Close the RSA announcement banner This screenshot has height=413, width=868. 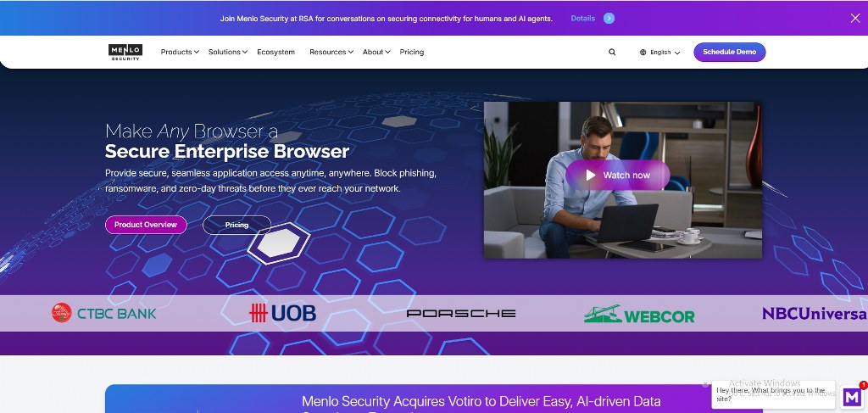tap(854, 19)
